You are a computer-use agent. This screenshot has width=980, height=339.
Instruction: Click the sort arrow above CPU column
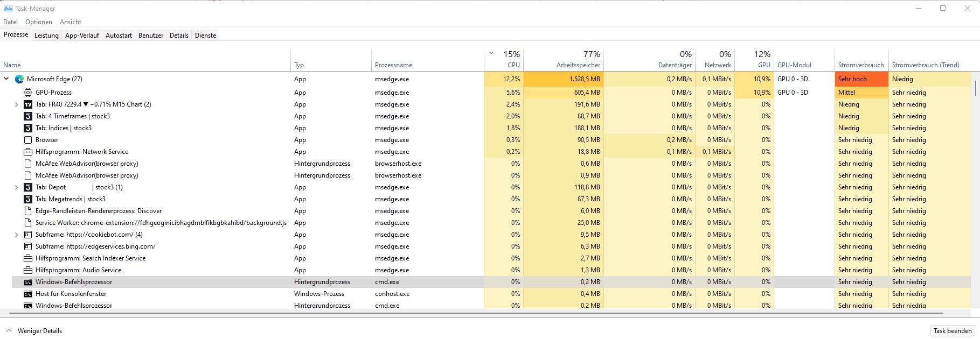pos(491,53)
